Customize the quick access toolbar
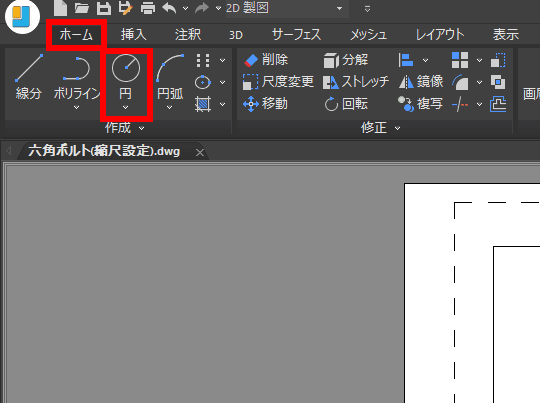This screenshot has width=540, height=403. [x=367, y=9]
